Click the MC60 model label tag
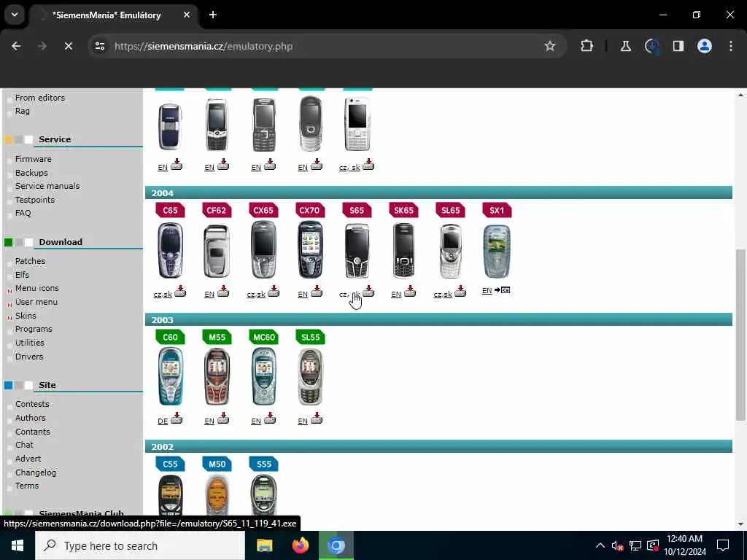Image resolution: width=747 pixels, height=560 pixels. (263, 337)
